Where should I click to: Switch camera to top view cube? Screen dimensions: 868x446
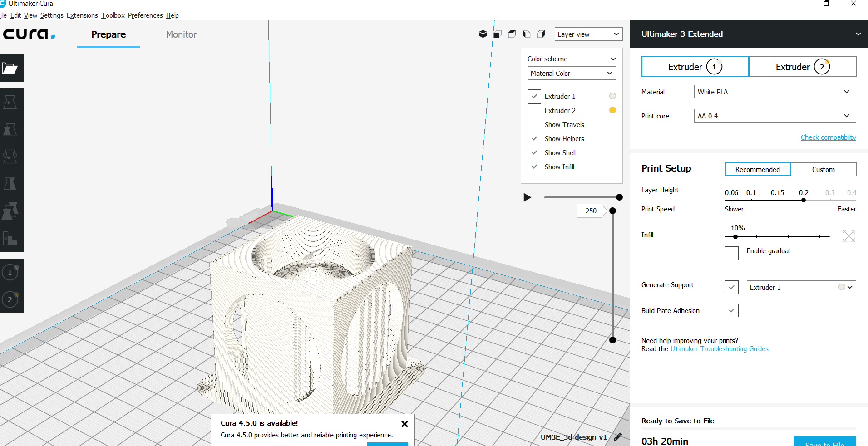coord(512,34)
